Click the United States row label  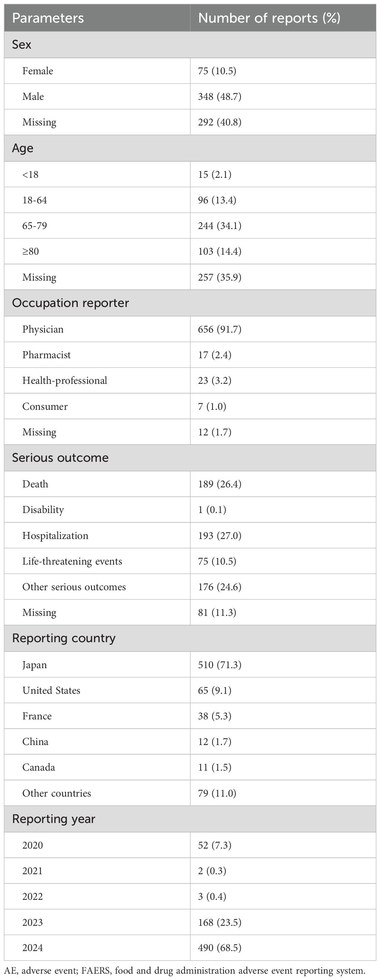(51, 690)
